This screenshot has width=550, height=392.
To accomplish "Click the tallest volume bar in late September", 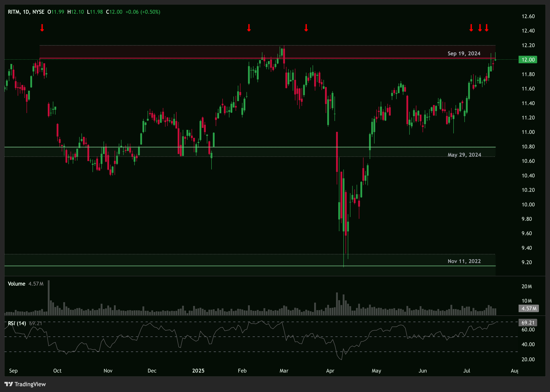I will [x=48, y=297].
